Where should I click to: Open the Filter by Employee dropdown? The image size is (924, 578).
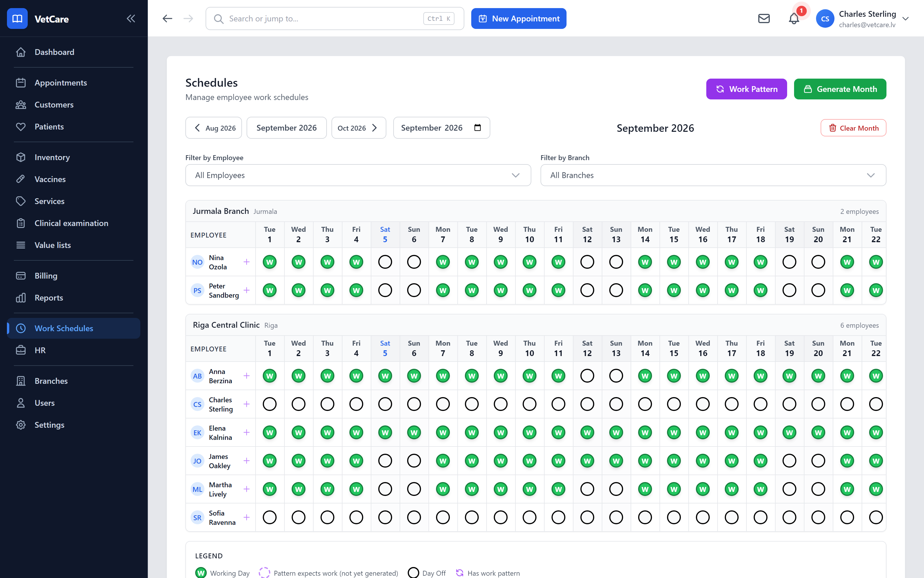coord(358,175)
